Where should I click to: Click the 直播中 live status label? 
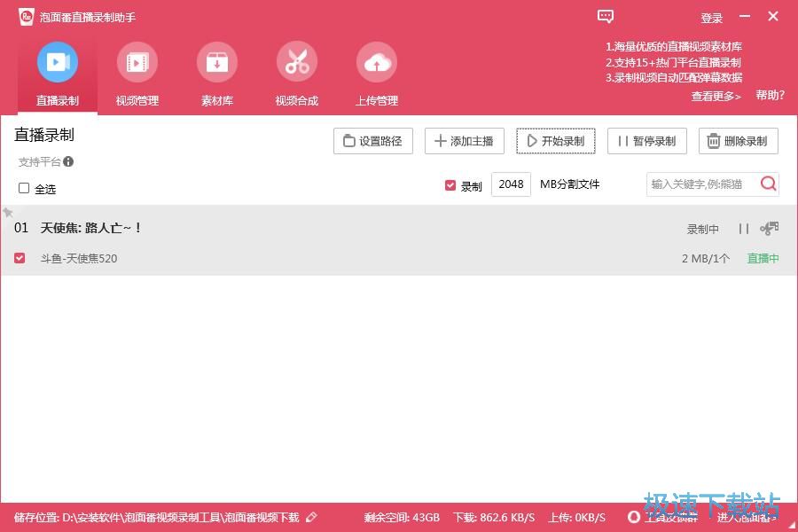pyautogui.click(x=763, y=258)
